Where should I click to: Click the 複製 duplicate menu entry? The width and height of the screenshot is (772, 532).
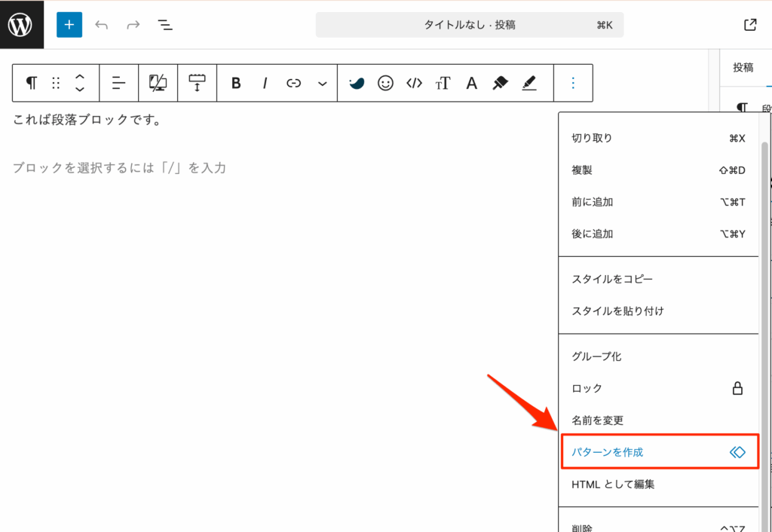(x=582, y=170)
